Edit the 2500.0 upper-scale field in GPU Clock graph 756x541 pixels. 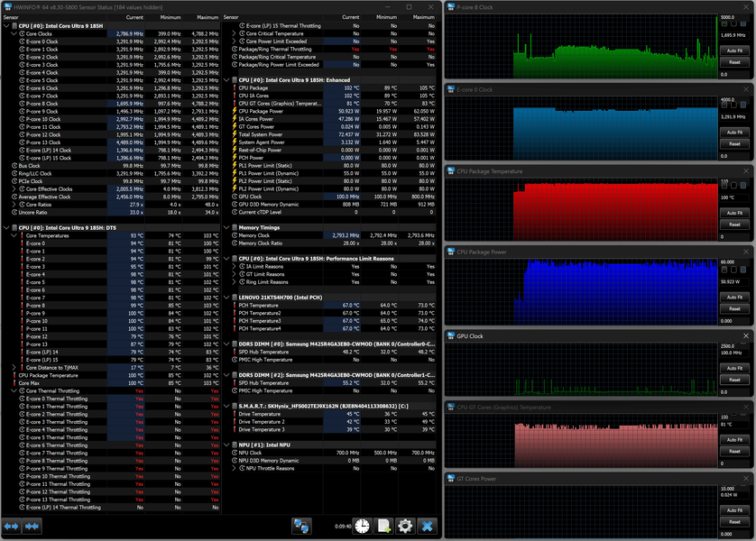[x=733, y=346]
